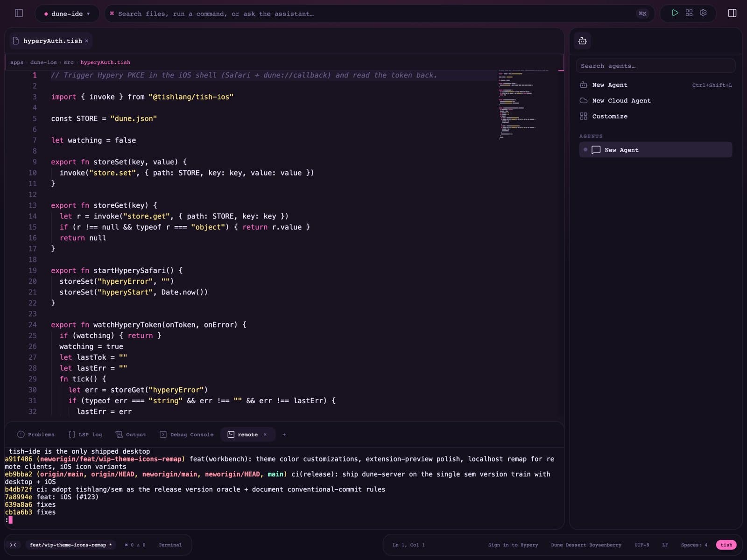Image resolution: width=747 pixels, height=560 pixels.
Task: Focus the command search bar
Action: [x=379, y=14]
